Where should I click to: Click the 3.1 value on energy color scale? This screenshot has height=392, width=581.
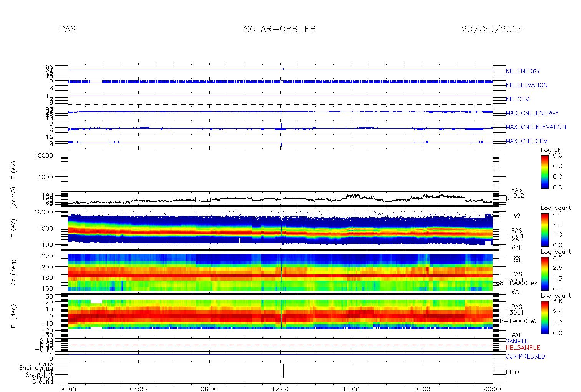[557, 213]
